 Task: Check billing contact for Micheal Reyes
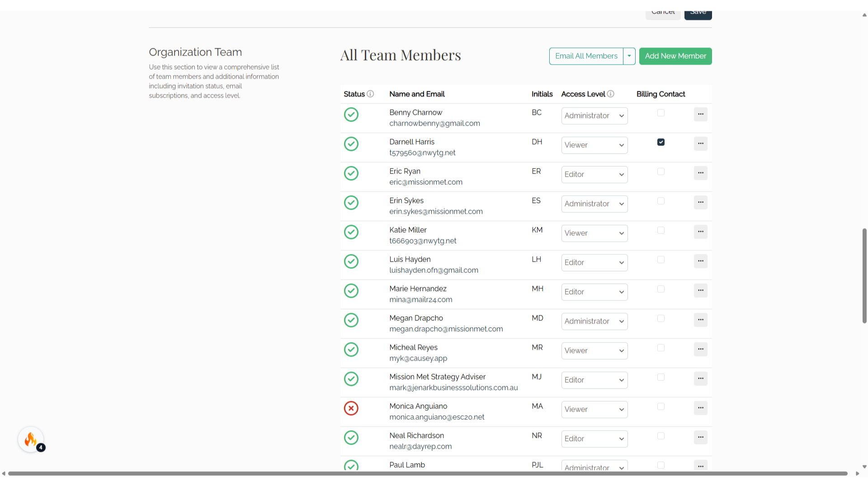(x=661, y=348)
